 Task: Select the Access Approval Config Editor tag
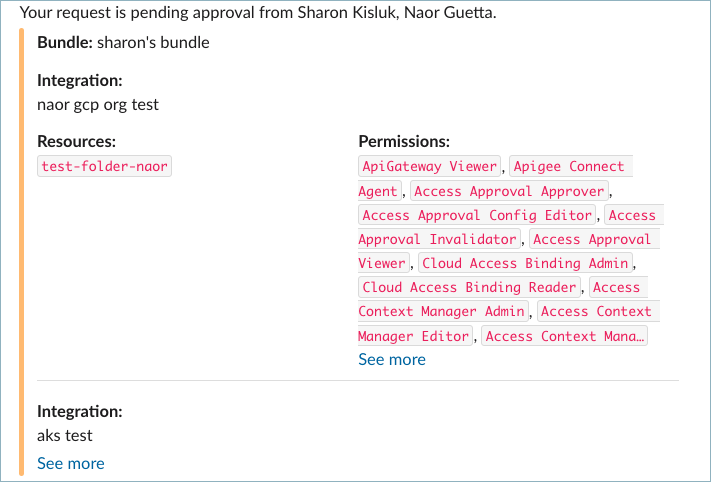coord(477,215)
